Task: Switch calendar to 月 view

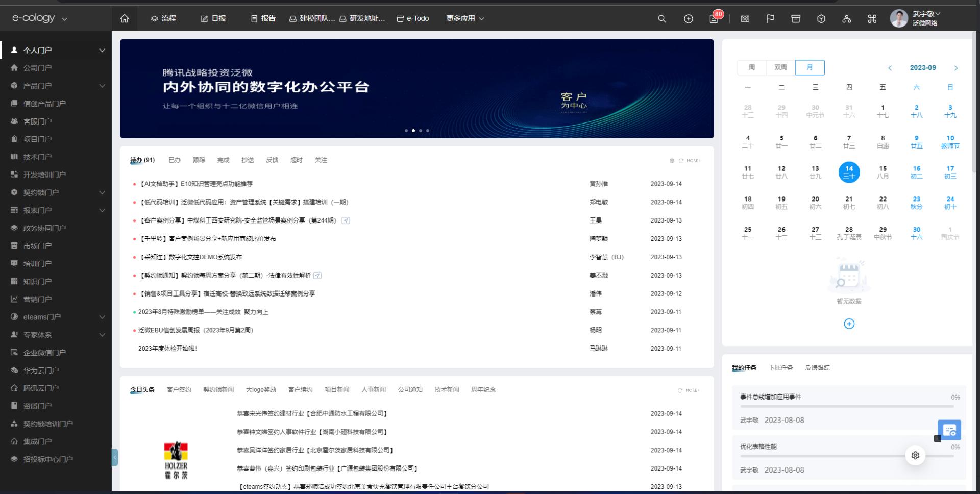Action: [810, 67]
